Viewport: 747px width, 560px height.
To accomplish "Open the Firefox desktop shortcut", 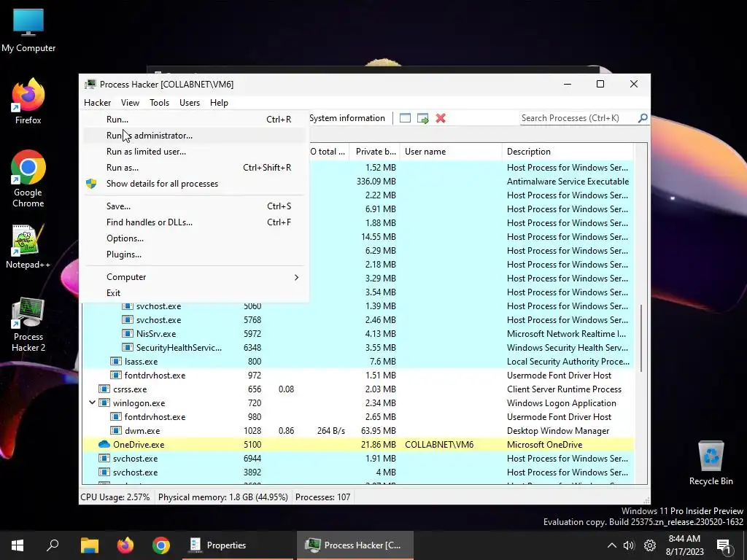I will (28, 101).
